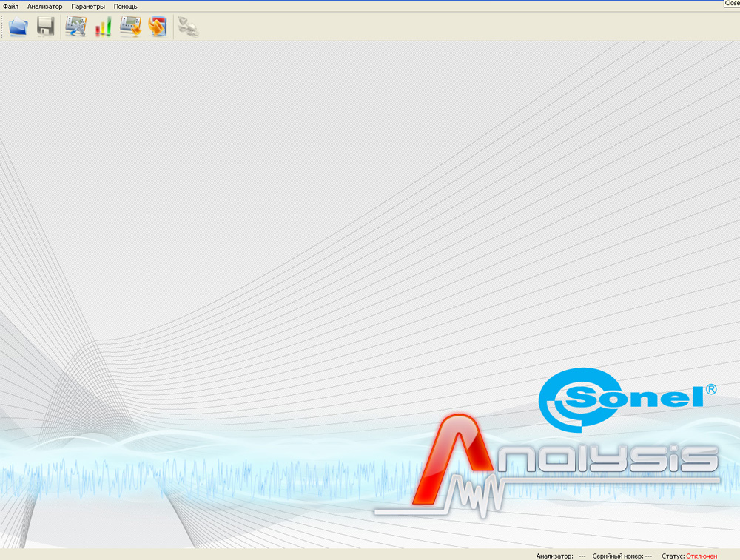Open the Файл menu
Viewport: 740px width, 560px height.
point(10,7)
